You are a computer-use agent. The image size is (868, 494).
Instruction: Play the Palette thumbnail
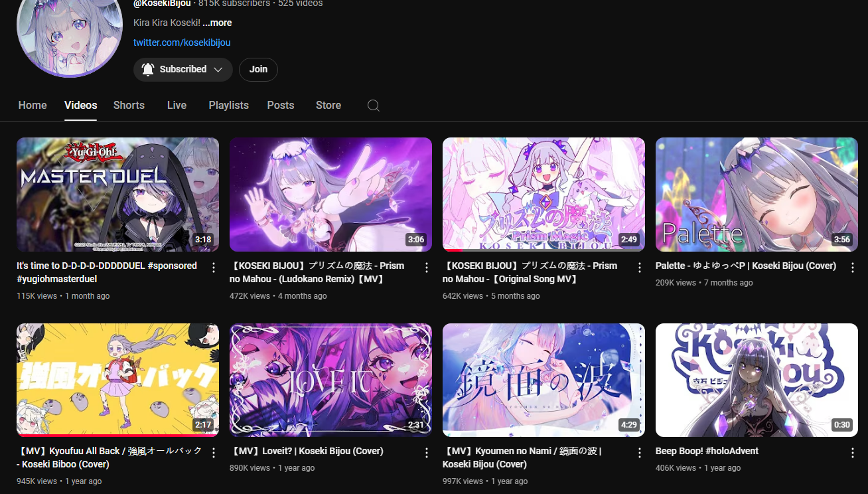757,195
